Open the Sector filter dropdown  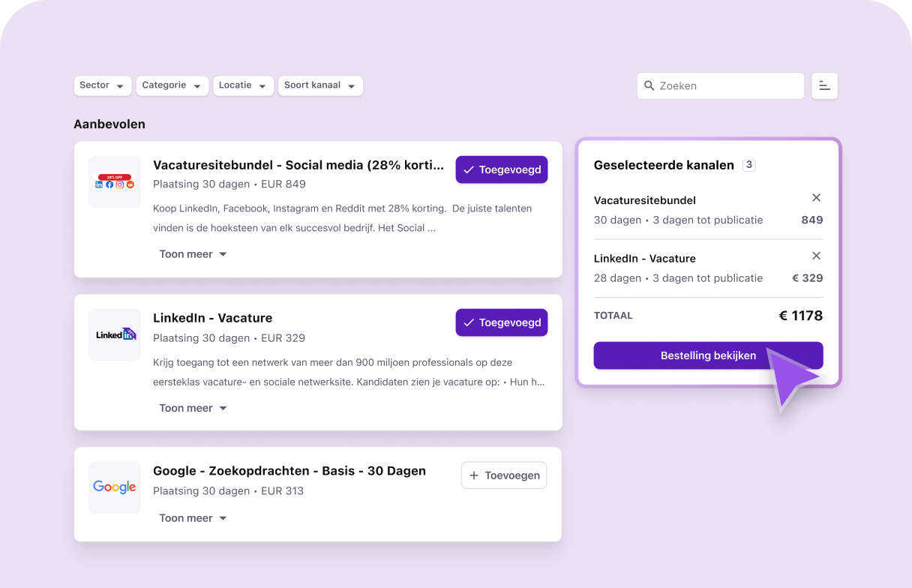(103, 85)
